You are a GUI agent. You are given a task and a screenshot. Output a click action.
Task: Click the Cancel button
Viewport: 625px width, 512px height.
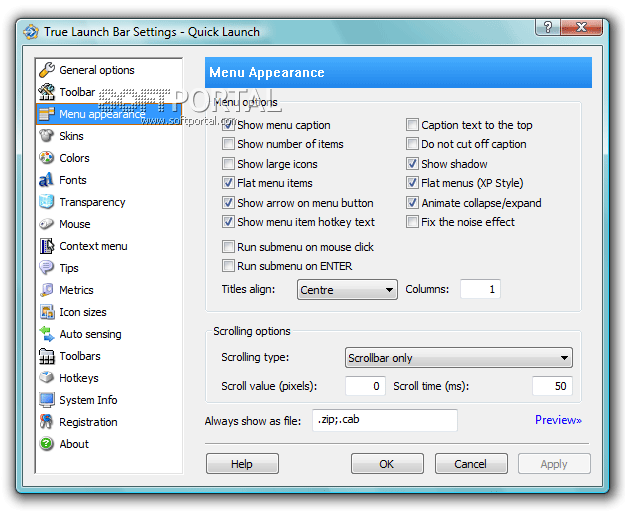click(471, 464)
